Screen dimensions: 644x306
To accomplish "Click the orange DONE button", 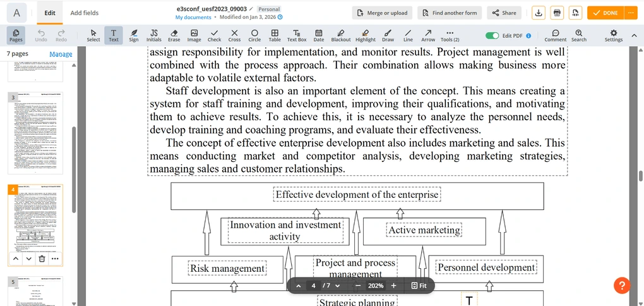I will pyautogui.click(x=606, y=13).
